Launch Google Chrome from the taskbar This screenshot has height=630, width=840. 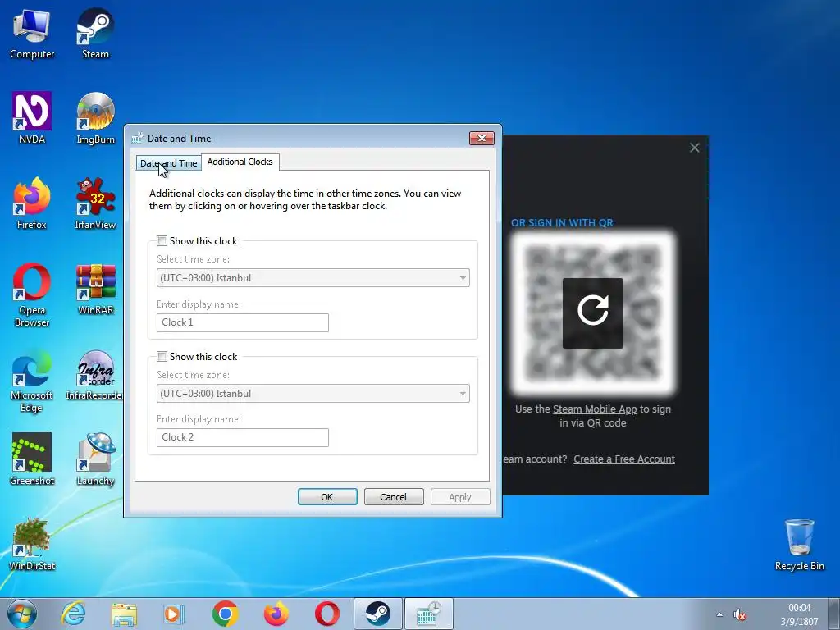[225, 614]
